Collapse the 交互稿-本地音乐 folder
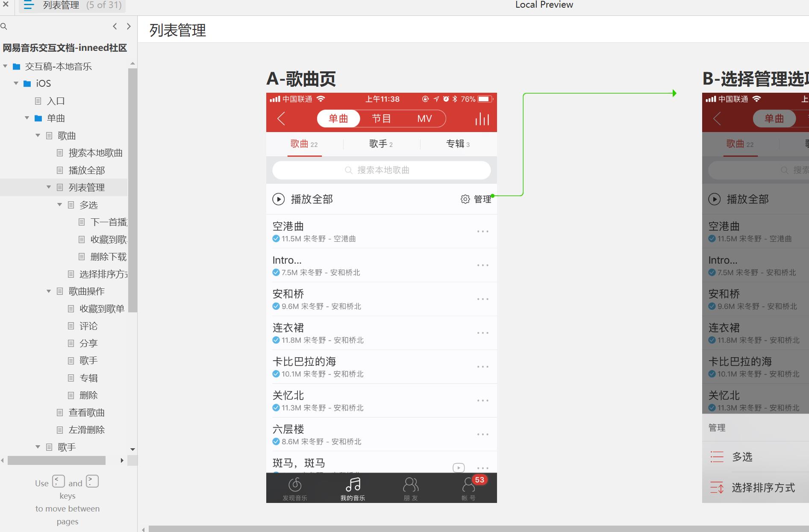The height and width of the screenshot is (532, 809). 5,66
